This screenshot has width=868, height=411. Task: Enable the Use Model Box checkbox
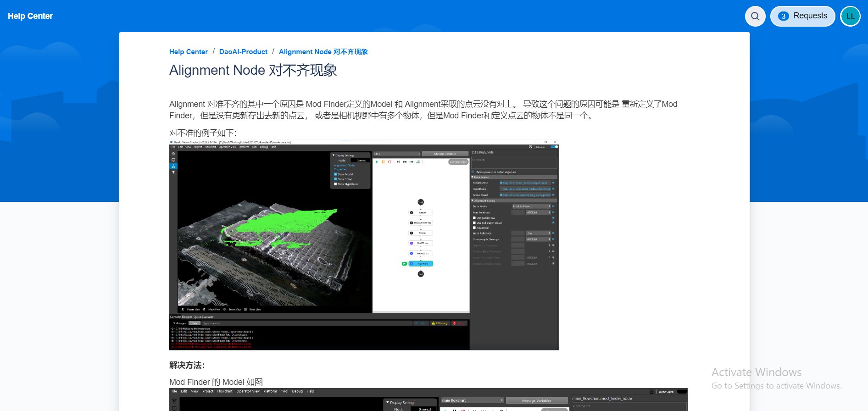pos(474,218)
